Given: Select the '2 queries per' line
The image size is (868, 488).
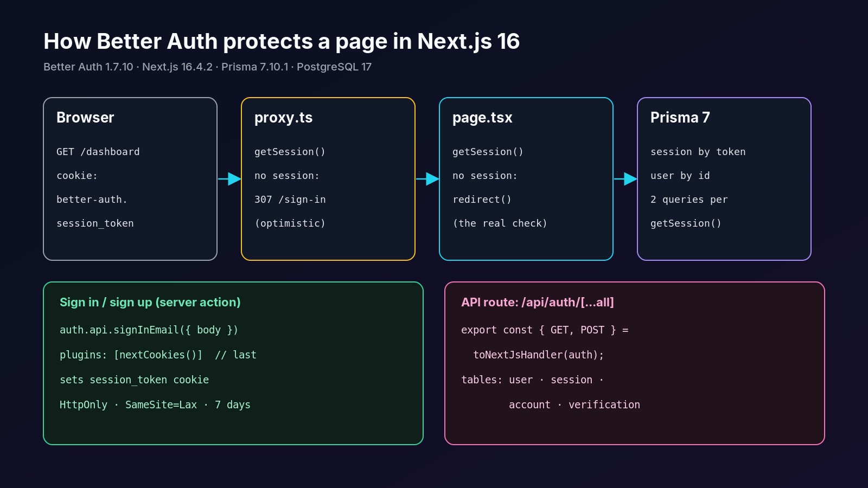Looking at the screenshot, I should point(689,200).
